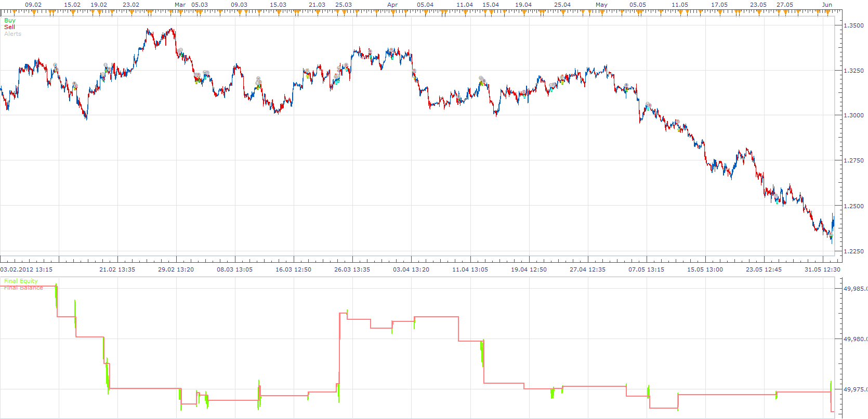Image resolution: width=868 pixels, height=419 pixels.
Task: Select the orange marker below the 17.05 date
Action: click(x=720, y=11)
